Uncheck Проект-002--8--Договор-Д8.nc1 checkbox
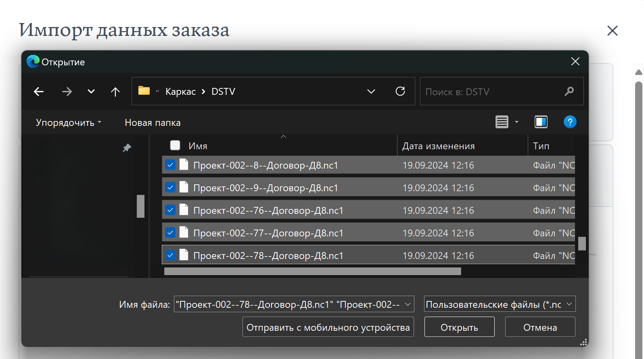Screen dimensions: 644x359 pos(170,165)
